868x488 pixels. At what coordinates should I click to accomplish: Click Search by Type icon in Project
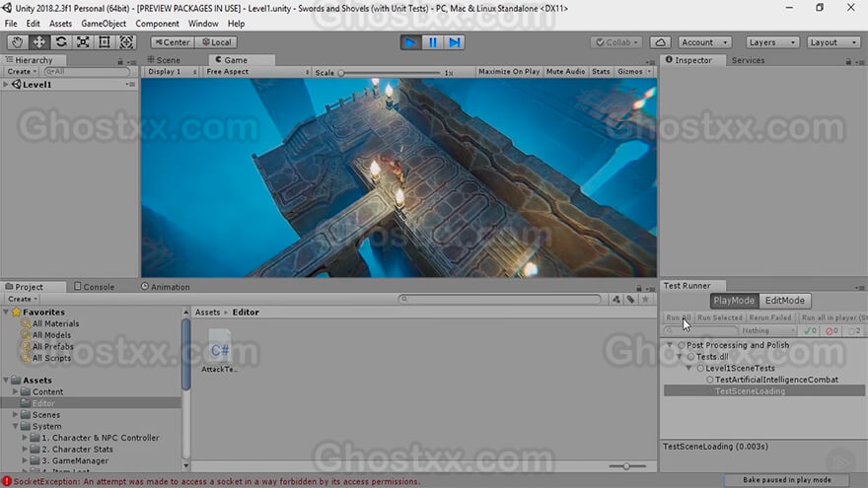(x=616, y=299)
